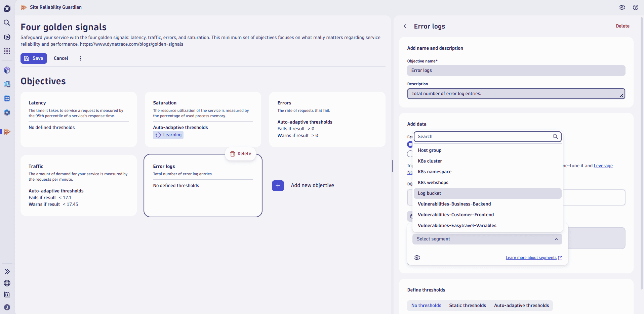The height and width of the screenshot is (314, 644).
Task: Select Vulnerabilities-Customer-Frontend segment option
Action: point(487,215)
